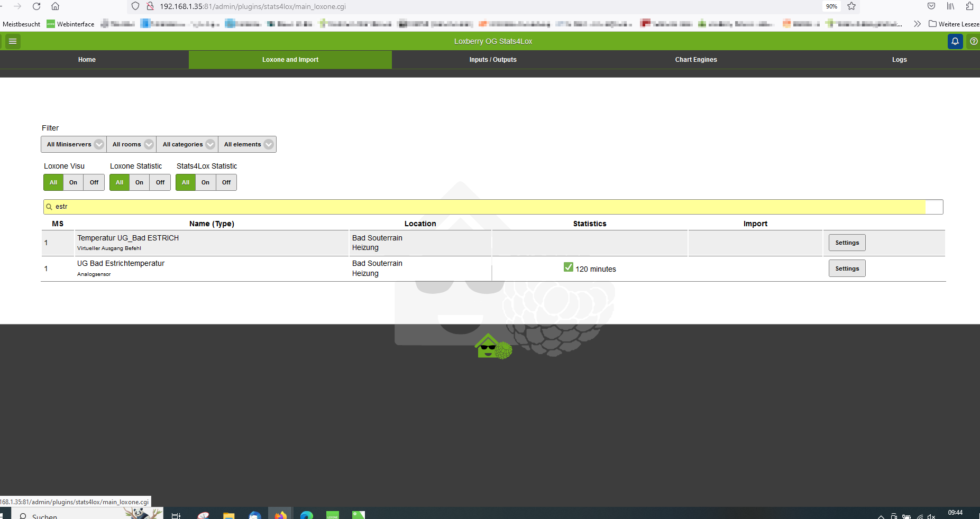980x519 pixels.
Task: Open the Loxberry hamburger menu
Action: pyautogui.click(x=13, y=41)
